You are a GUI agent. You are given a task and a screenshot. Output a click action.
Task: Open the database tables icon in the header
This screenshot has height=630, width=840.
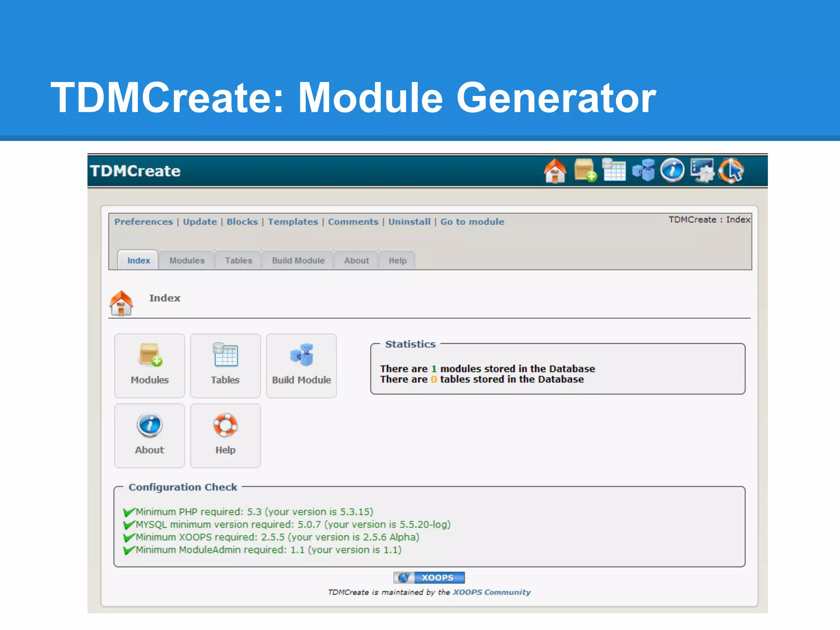614,170
